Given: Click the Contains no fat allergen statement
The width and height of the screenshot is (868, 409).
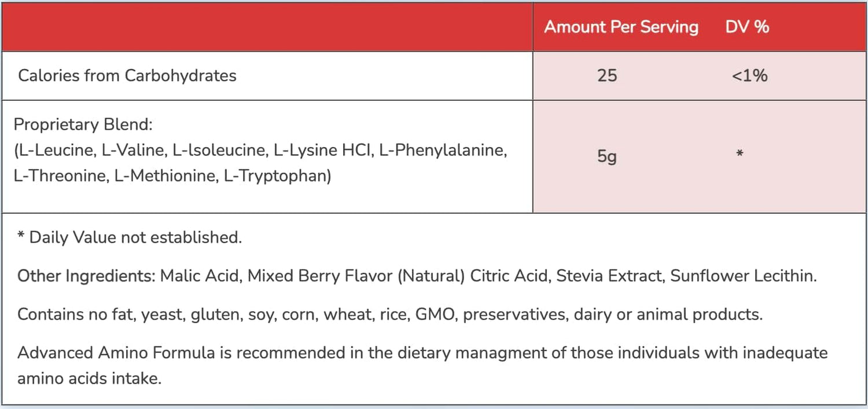Looking at the screenshot, I should [x=389, y=315].
